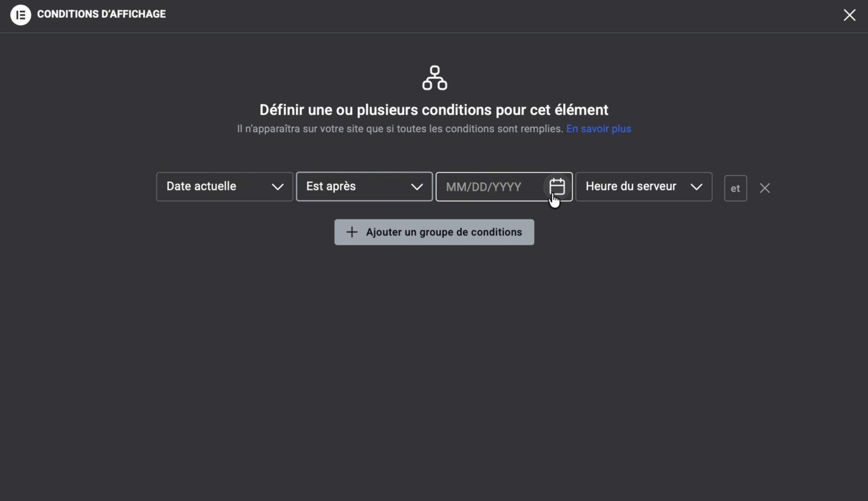Click inside the MM/DD/YYYY date field
This screenshot has width=868, height=501.
click(x=488, y=186)
